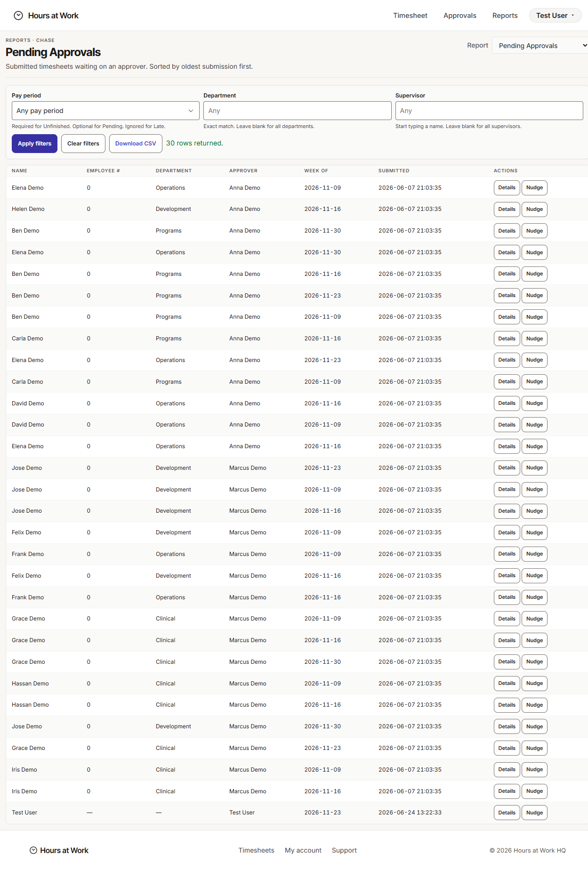Nudge for Carla Demo week 2026-11-16
Screen dimensions: 588x870
point(534,338)
